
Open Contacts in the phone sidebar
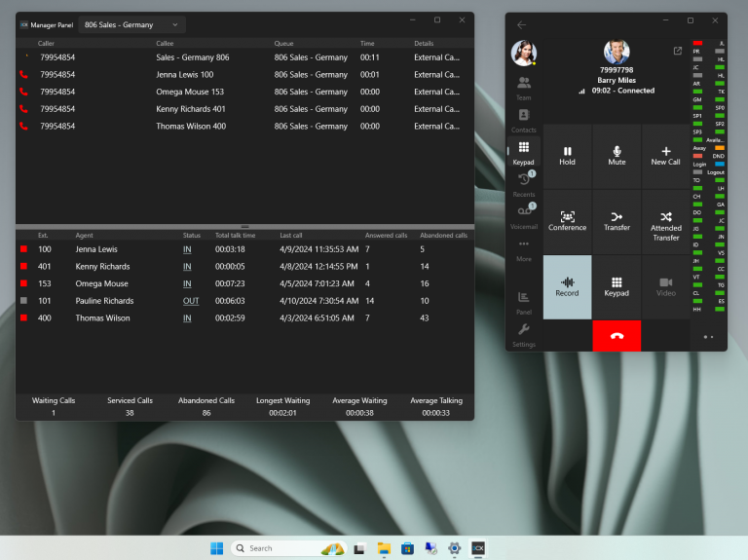point(523,121)
